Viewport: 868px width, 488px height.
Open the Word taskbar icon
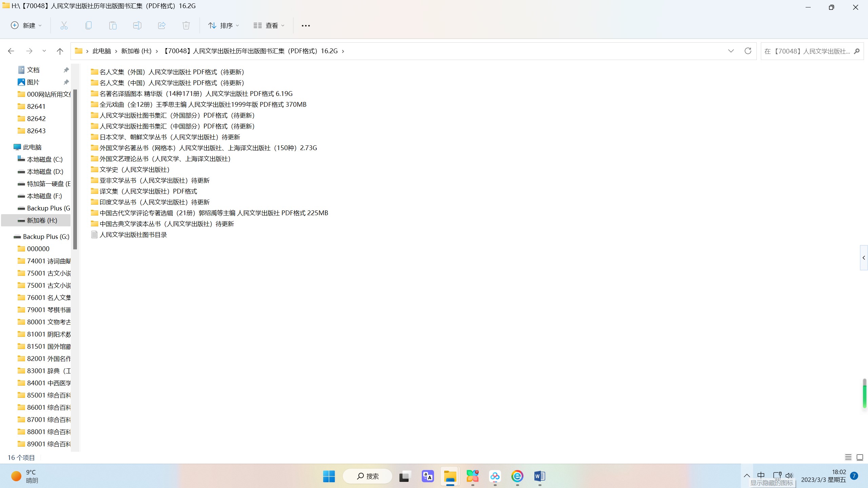[539, 476]
